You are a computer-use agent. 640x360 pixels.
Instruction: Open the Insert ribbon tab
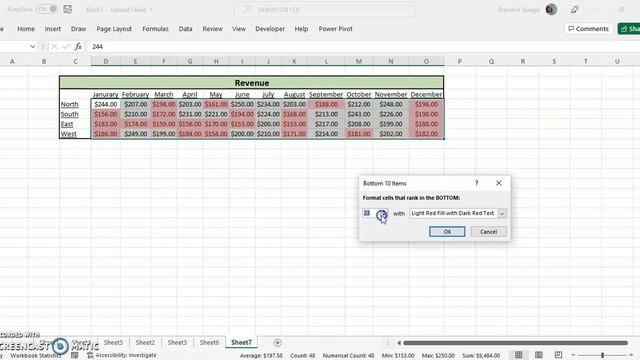53,29
